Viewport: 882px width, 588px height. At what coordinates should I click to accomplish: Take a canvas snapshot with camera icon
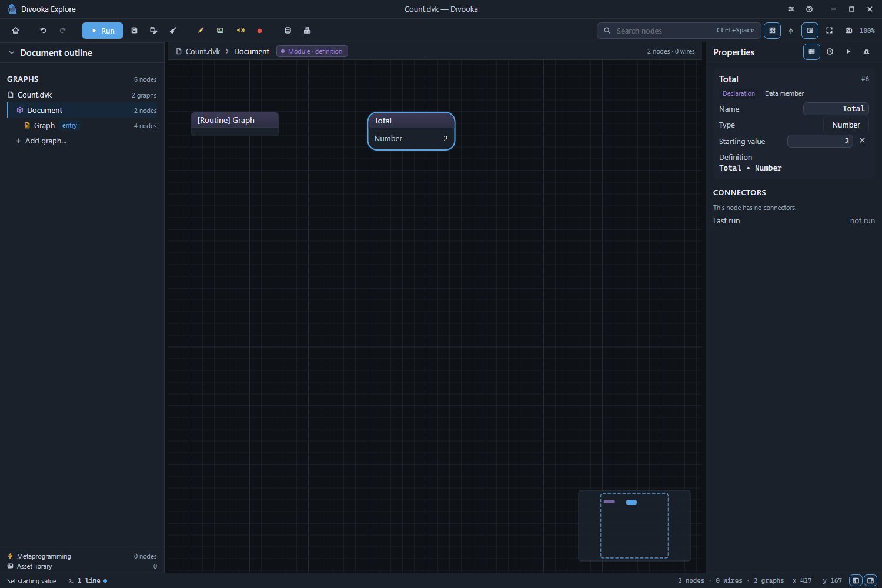click(848, 31)
